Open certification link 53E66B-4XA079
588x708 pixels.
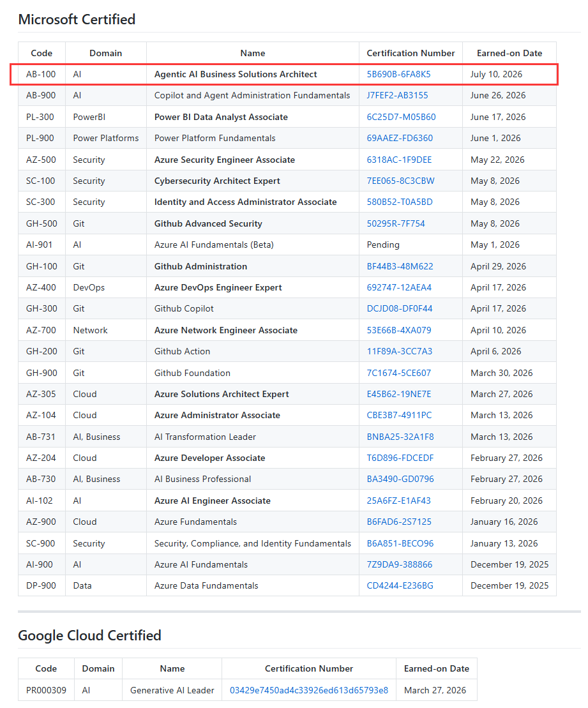tap(399, 330)
